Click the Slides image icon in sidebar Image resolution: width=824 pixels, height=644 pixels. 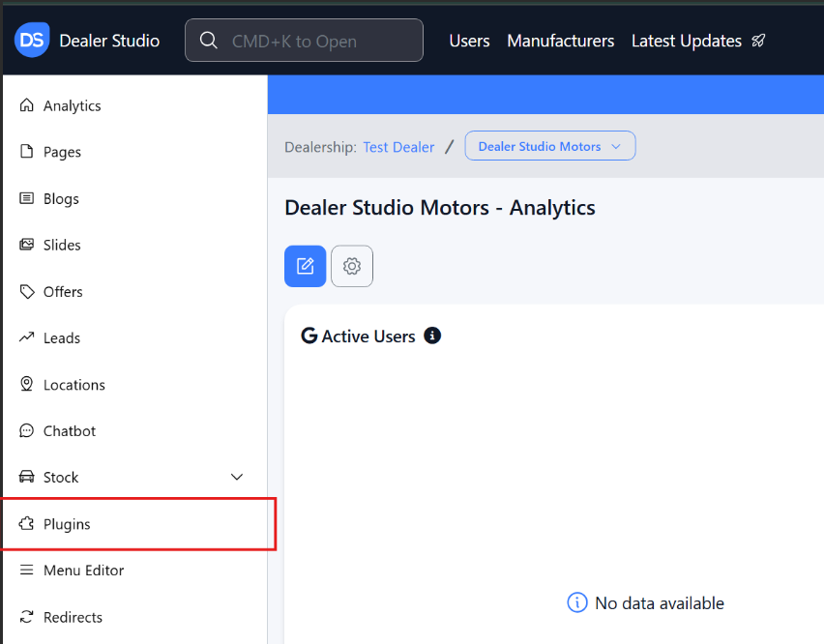point(26,245)
